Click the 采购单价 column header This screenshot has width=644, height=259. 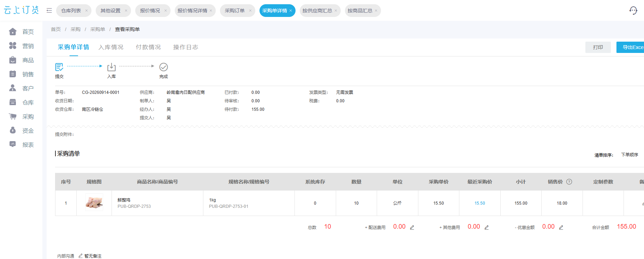(439, 182)
